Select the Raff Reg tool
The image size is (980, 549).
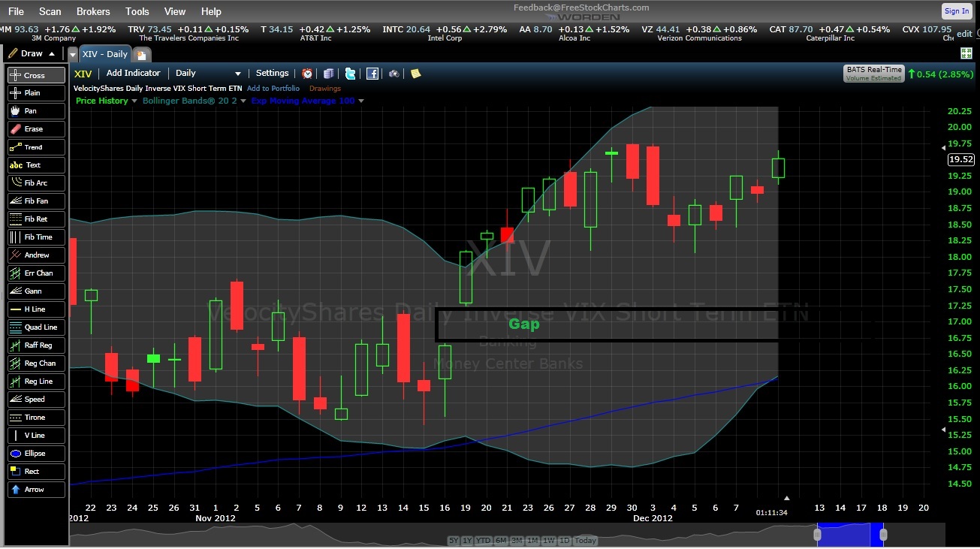(x=36, y=345)
